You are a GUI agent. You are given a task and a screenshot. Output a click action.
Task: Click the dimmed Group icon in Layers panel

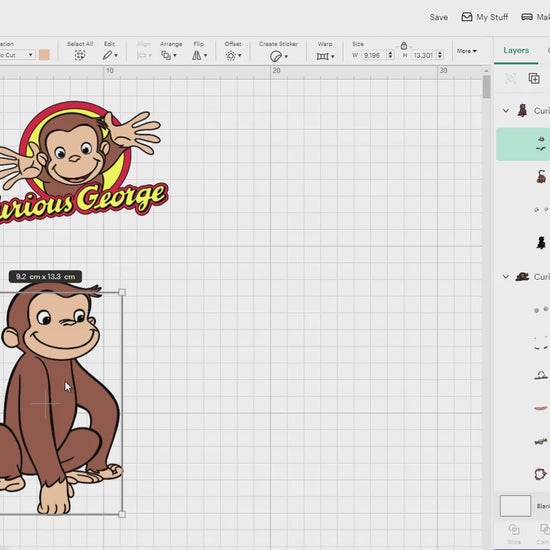pyautogui.click(x=510, y=78)
